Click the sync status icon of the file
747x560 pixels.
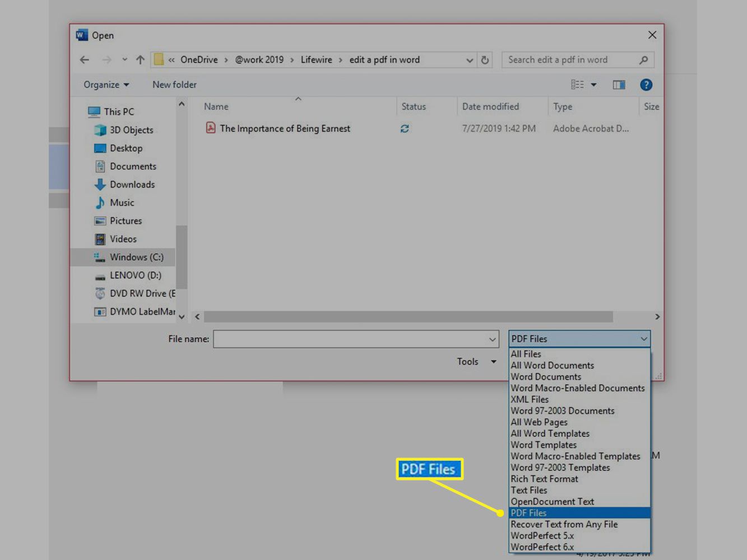pos(405,128)
